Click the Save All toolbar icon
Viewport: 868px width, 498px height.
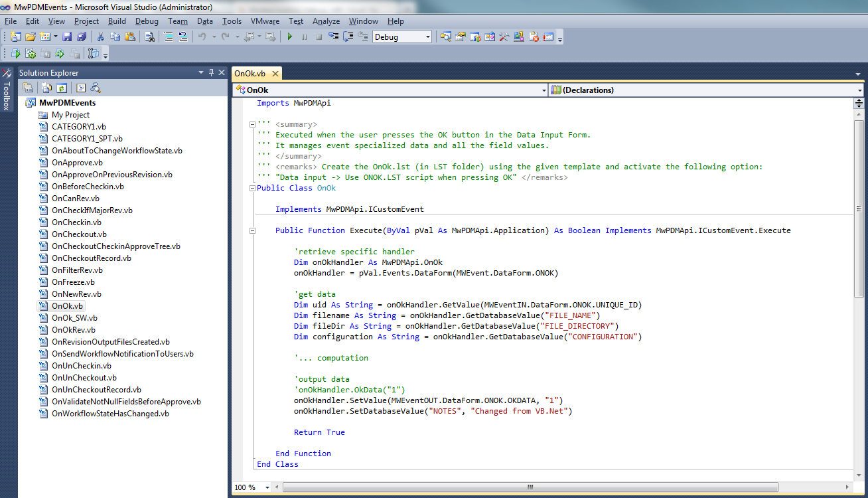80,37
